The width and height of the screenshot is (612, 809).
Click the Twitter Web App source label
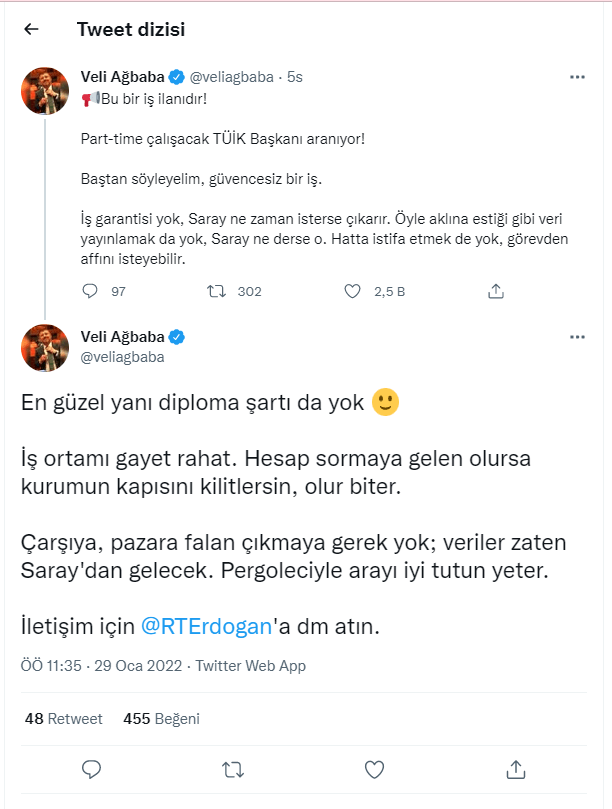(x=250, y=665)
